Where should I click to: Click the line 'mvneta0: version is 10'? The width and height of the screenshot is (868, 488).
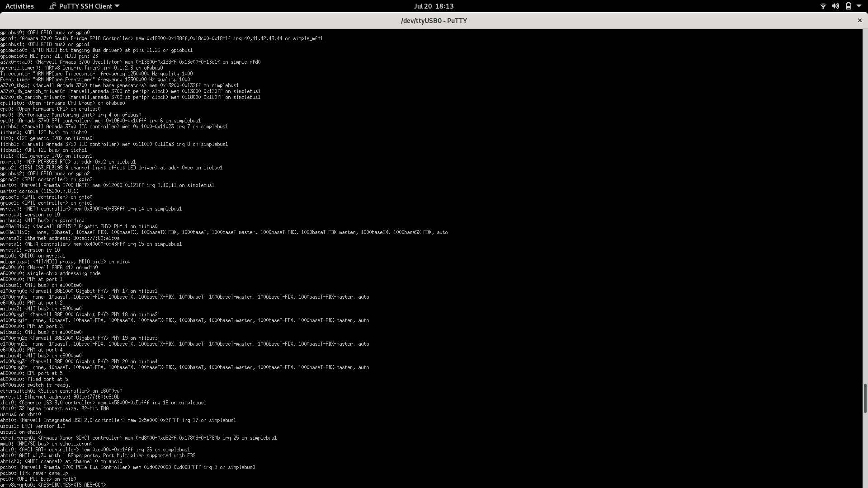point(30,215)
